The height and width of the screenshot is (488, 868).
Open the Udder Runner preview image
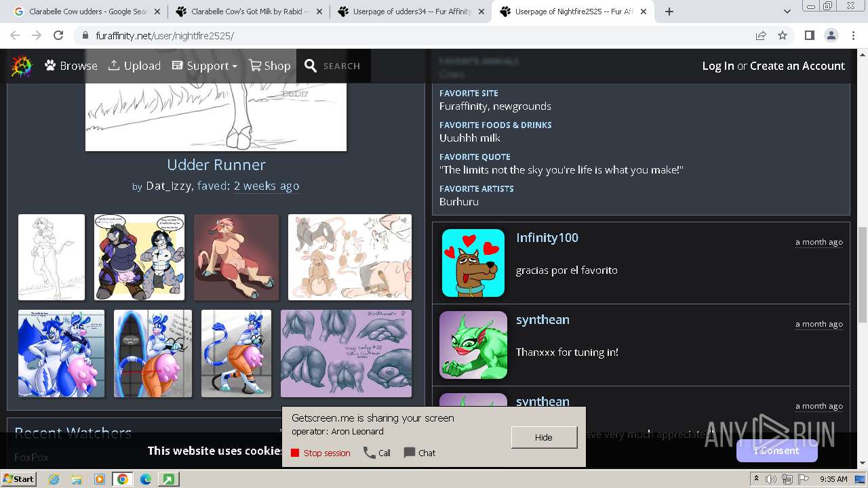[216, 117]
